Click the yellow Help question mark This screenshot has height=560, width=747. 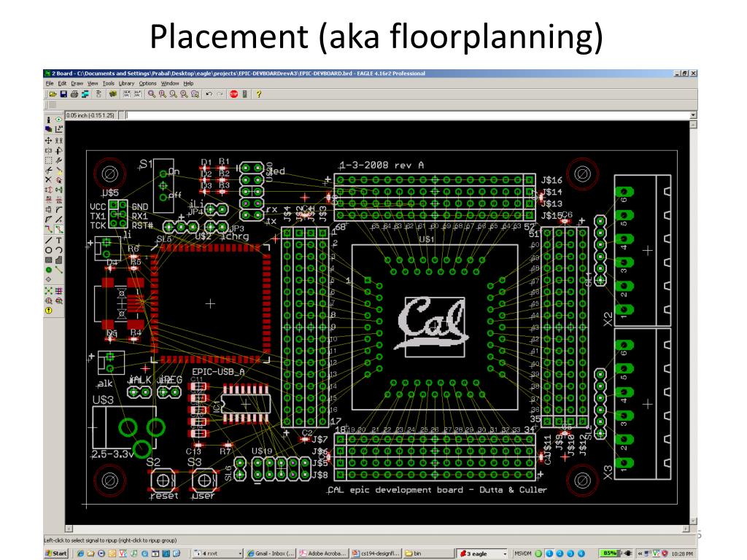pyautogui.click(x=259, y=94)
